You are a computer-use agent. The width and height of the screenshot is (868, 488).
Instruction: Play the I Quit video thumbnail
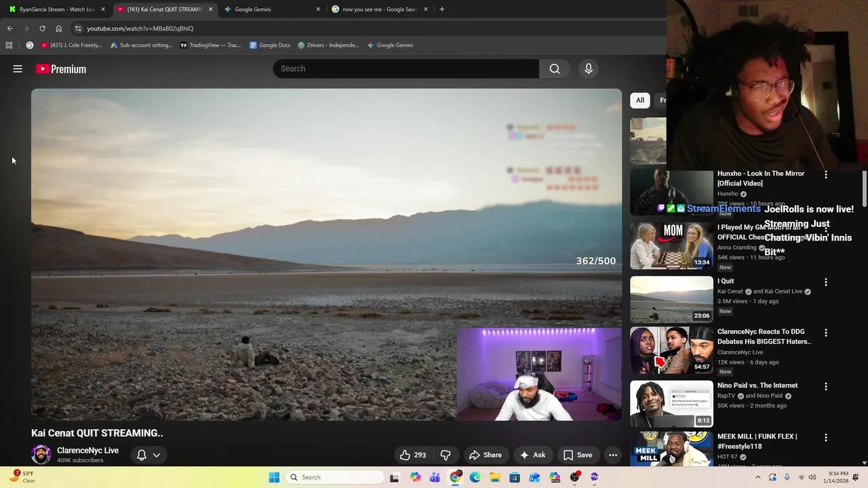click(x=671, y=299)
